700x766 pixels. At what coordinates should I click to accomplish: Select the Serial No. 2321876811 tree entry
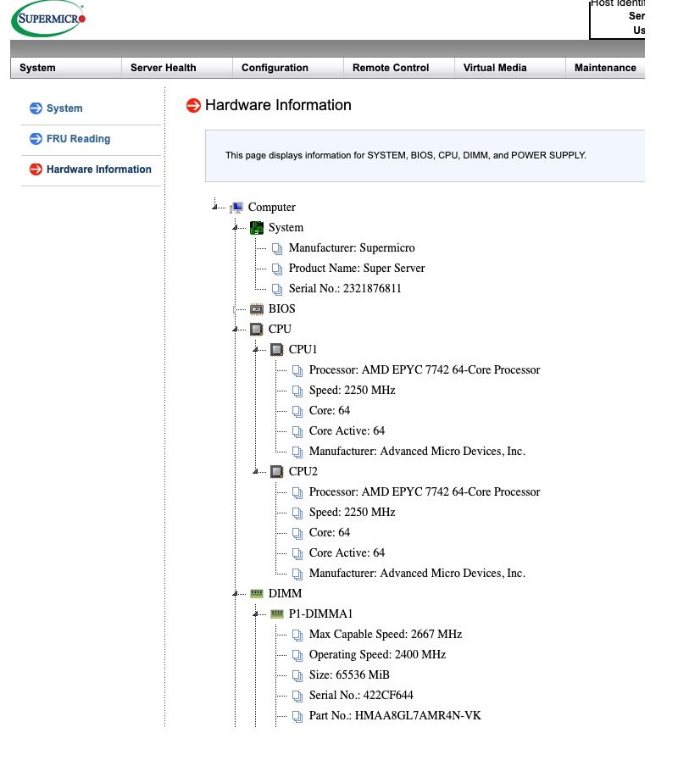345,289
